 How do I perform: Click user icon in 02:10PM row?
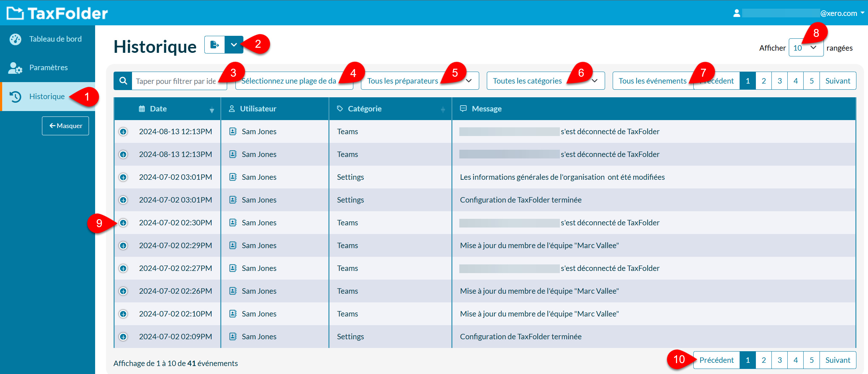(233, 314)
